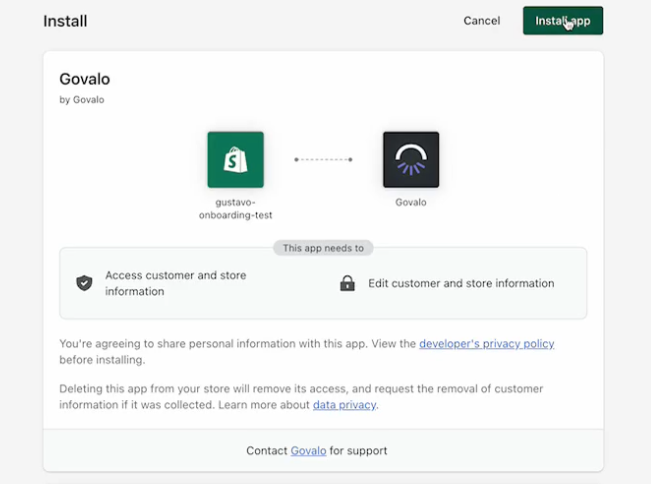Click the Shopify store bag icon
Screen dimensions: 651x484
235,160
